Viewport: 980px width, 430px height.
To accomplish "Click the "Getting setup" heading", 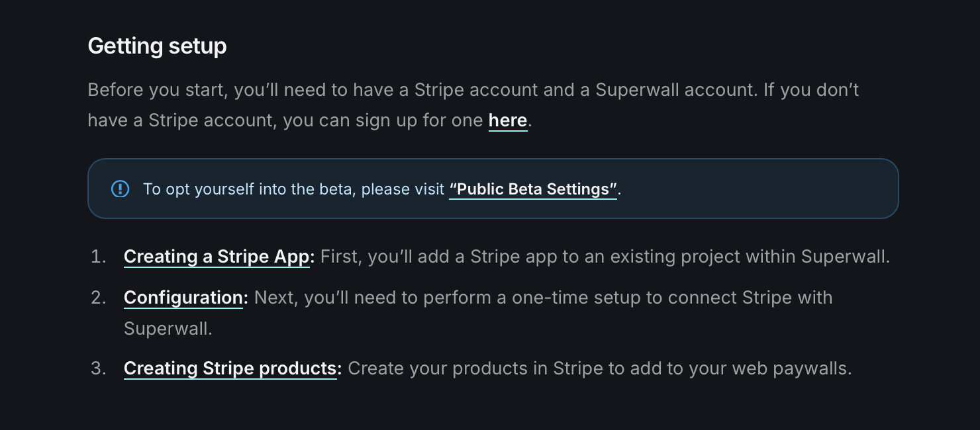I will click(x=157, y=46).
